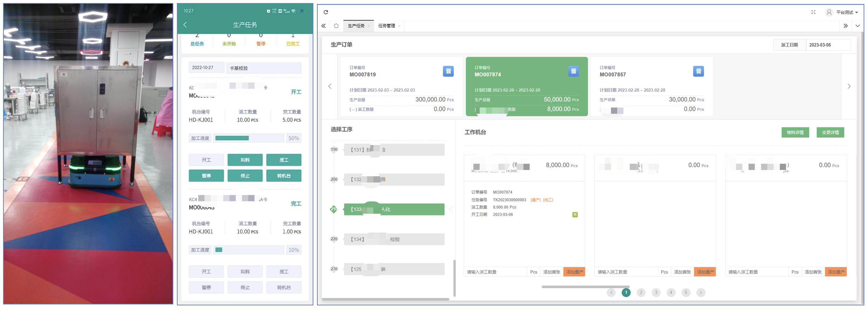Expand the tab list chevron down
Screen dimensions: 868x310
858,26
